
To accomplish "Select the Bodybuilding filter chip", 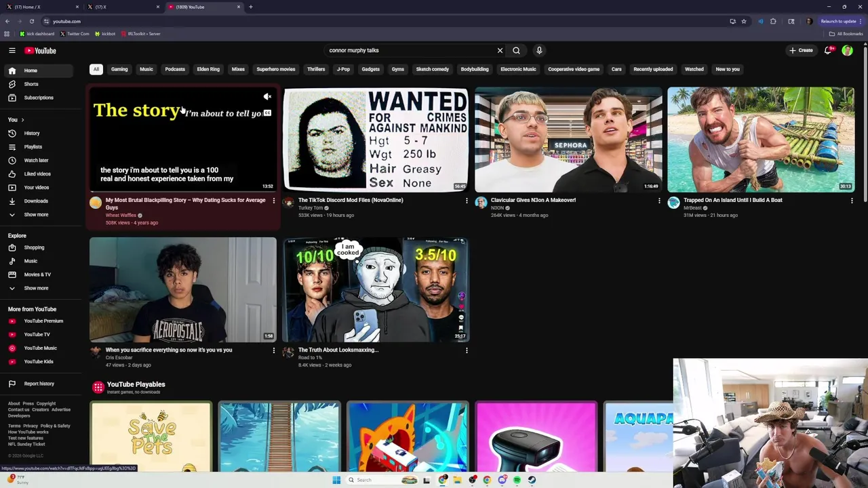I will [475, 69].
